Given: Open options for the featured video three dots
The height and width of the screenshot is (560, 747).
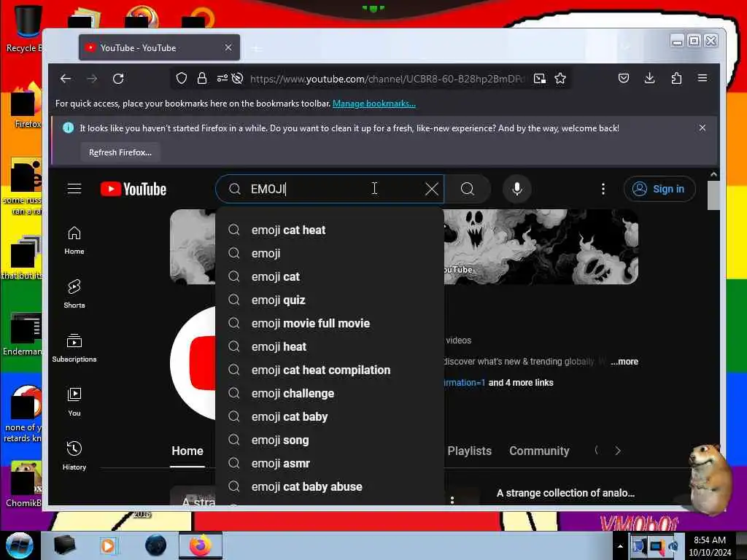Looking at the screenshot, I should 452,499.
